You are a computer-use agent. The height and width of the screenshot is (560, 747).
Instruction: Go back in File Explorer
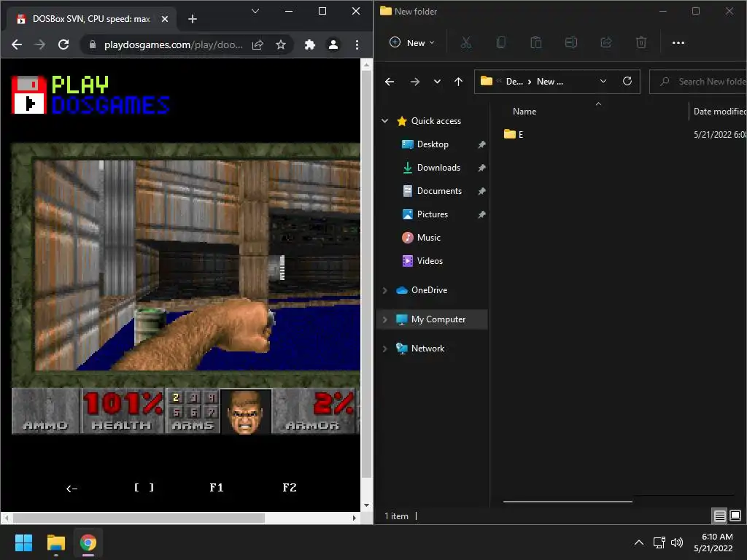(390, 82)
